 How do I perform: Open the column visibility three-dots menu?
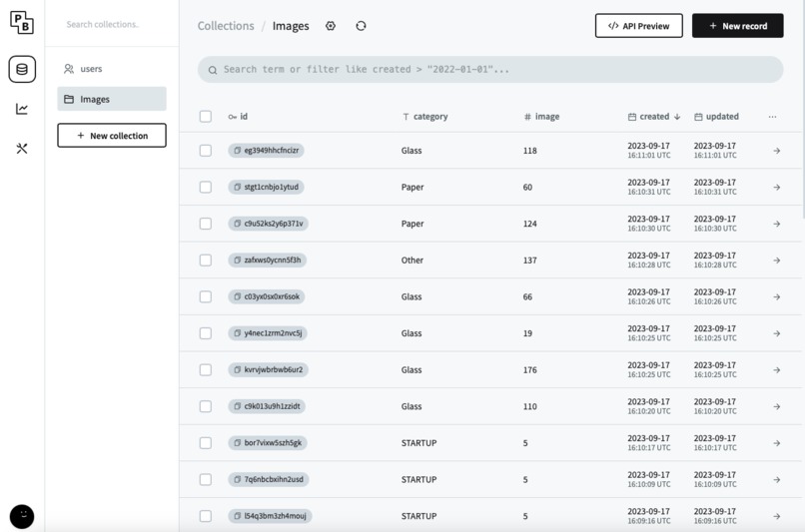(772, 117)
